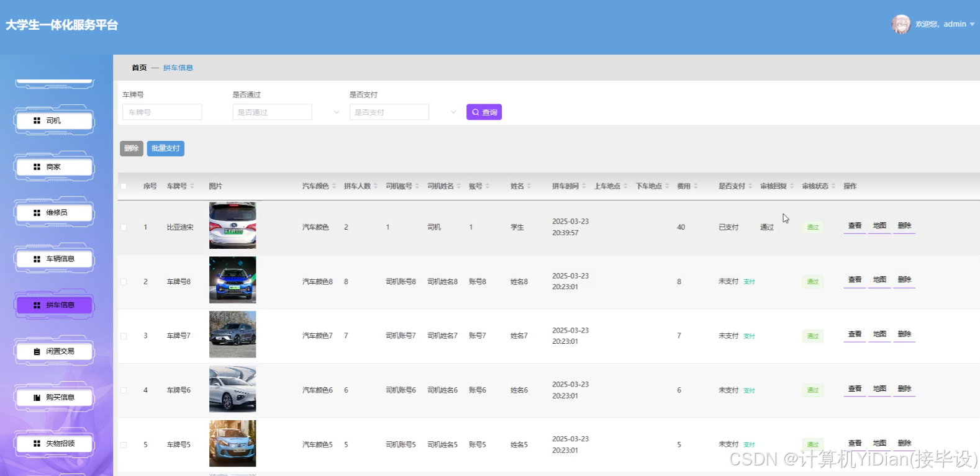Click 支付 link in 车牌号5 row
This screenshot has width=980, height=476.
750,445
